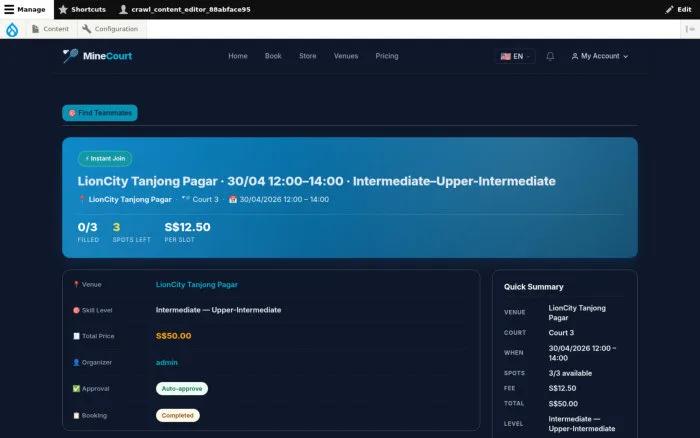Click the S$12.50 per slot price

click(188, 227)
